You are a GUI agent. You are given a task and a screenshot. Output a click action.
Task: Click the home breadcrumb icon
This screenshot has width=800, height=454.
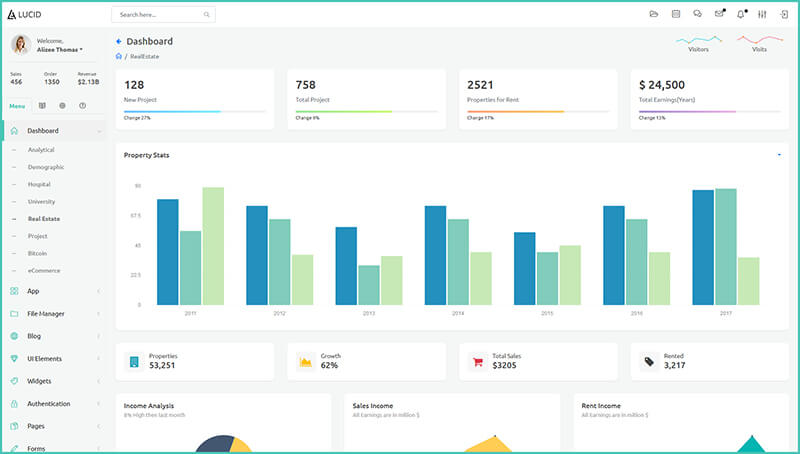(x=119, y=56)
